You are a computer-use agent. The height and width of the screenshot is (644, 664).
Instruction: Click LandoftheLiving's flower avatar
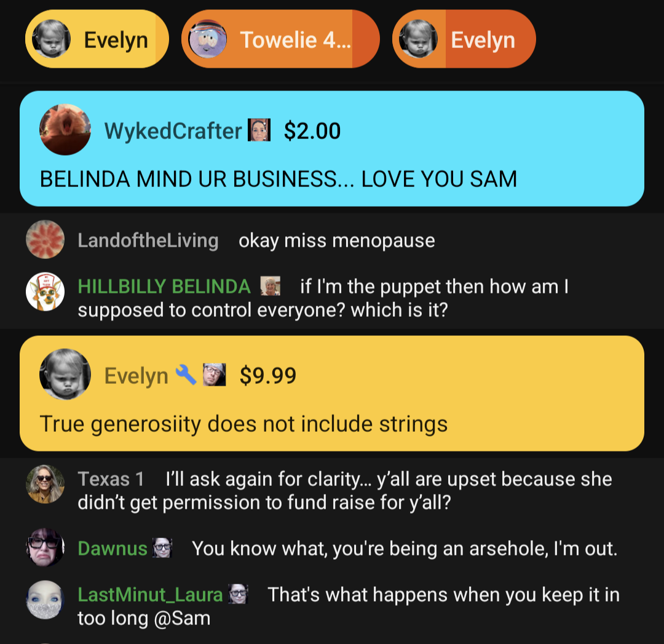coord(45,239)
